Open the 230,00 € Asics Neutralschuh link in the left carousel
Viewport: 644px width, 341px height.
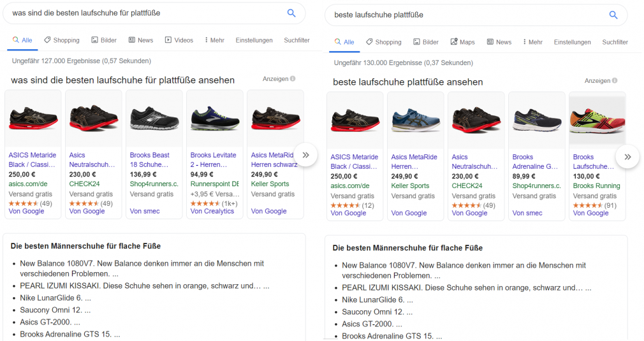[92, 159]
